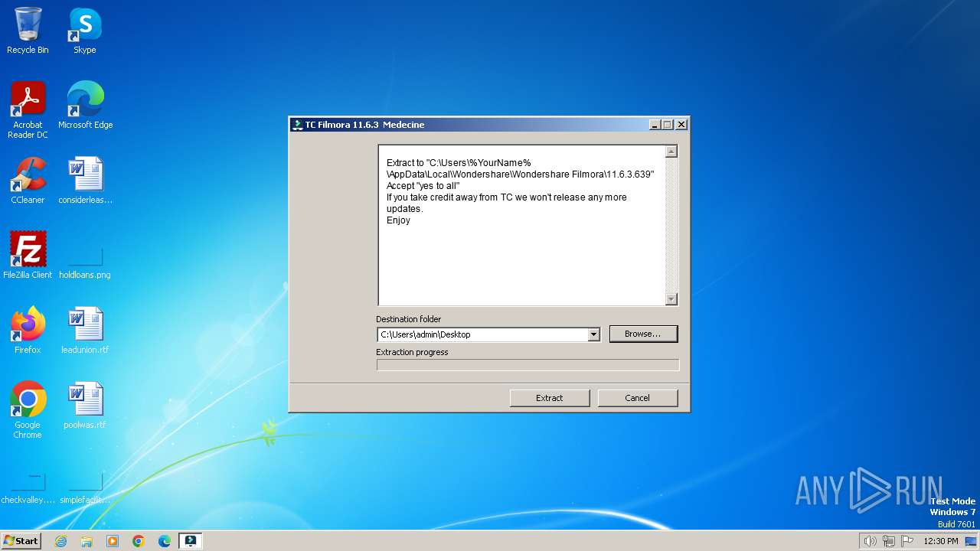Open the network tray icon
This screenshot has width=980, height=551.
(889, 541)
